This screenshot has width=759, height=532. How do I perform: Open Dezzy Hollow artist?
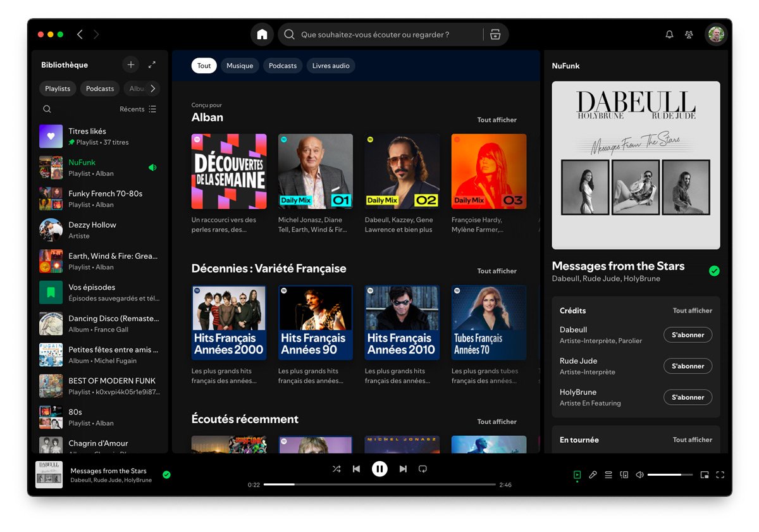[x=100, y=230]
